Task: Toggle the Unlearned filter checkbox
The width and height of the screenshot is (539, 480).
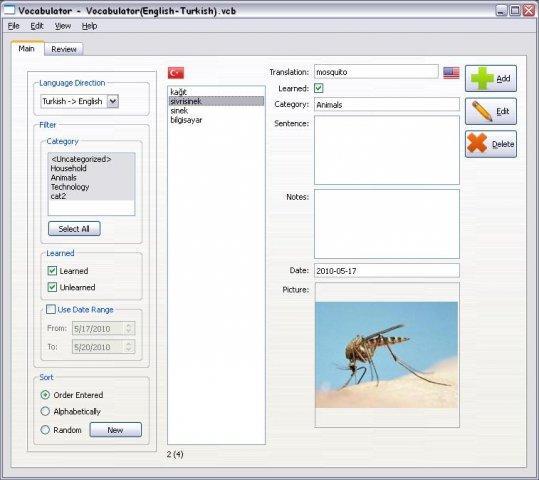Action: (52, 287)
